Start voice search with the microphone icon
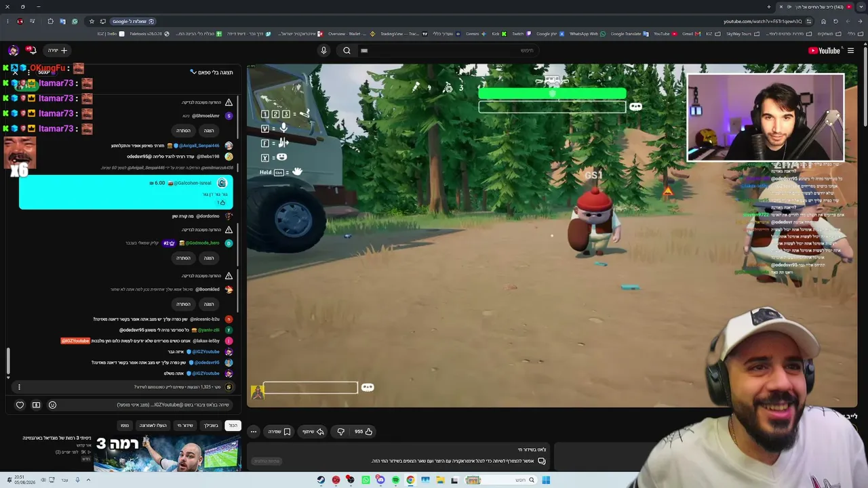This screenshot has height=488, width=868. tap(323, 50)
